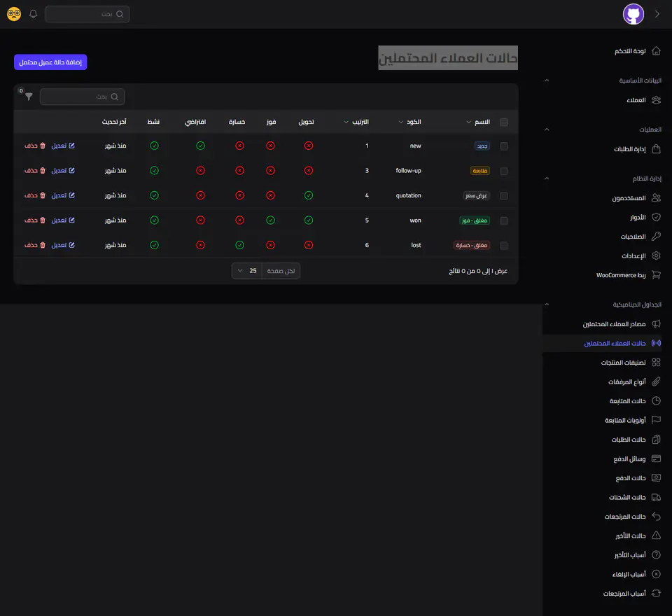Open the per-page 25 dropdown

(x=247, y=271)
